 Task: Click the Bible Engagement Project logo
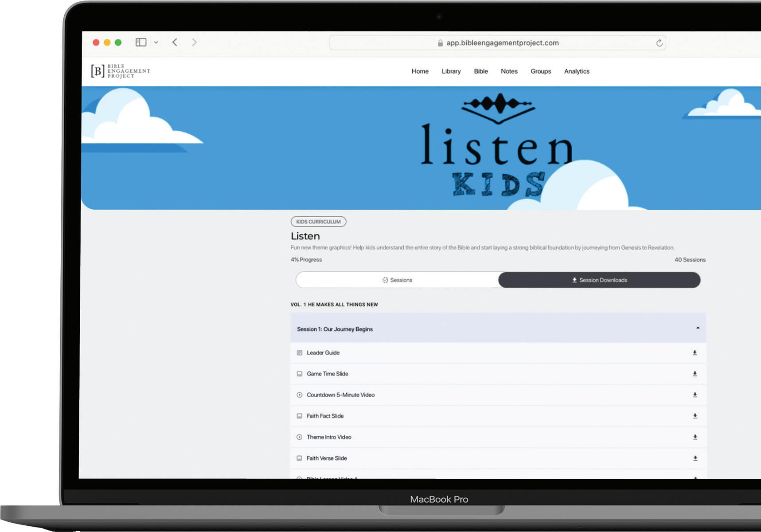pos(121,71)
